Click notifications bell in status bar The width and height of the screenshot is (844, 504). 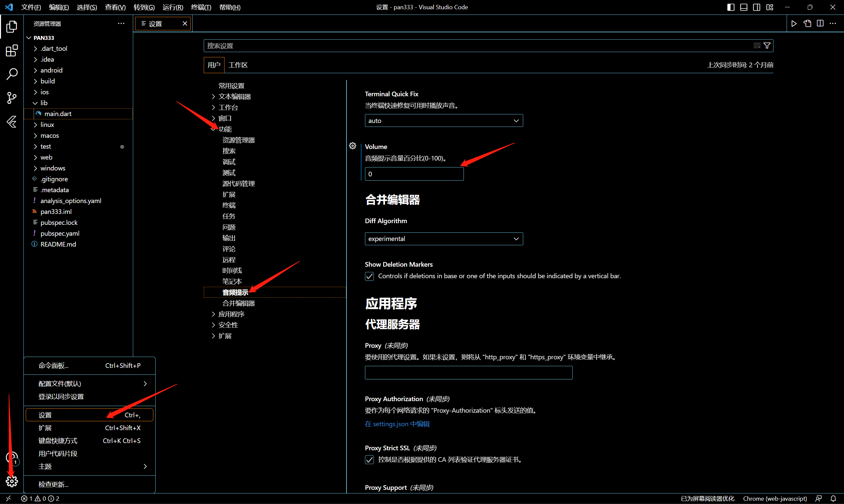(x=833, y=498)
